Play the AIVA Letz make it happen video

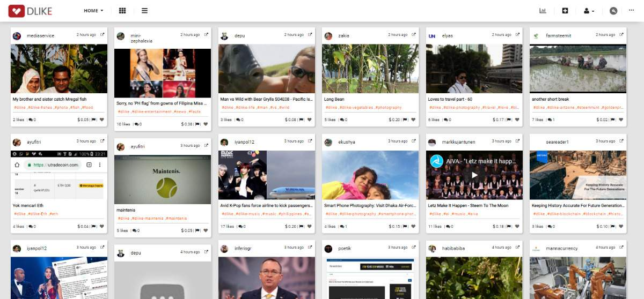coord(474,175)
